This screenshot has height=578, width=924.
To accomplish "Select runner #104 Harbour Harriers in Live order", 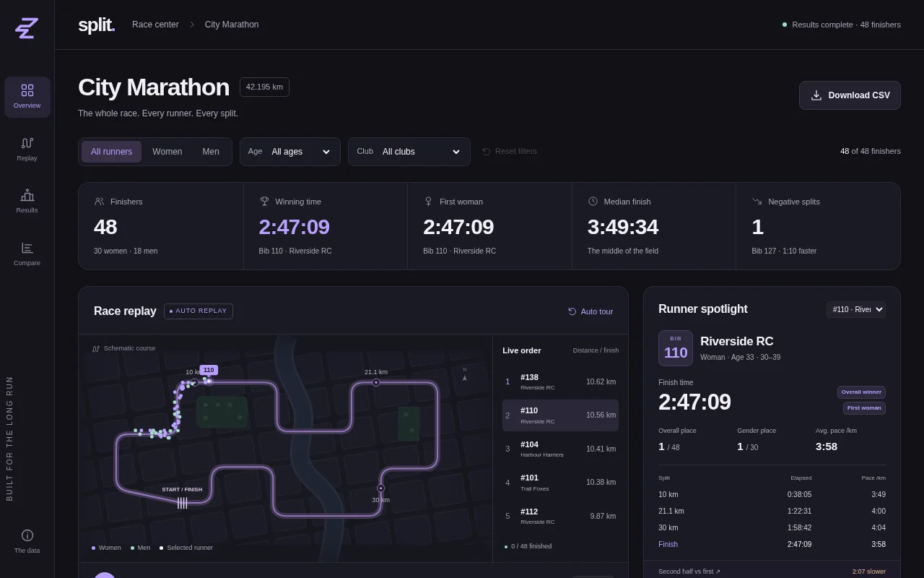I will (x=560, y=449).
